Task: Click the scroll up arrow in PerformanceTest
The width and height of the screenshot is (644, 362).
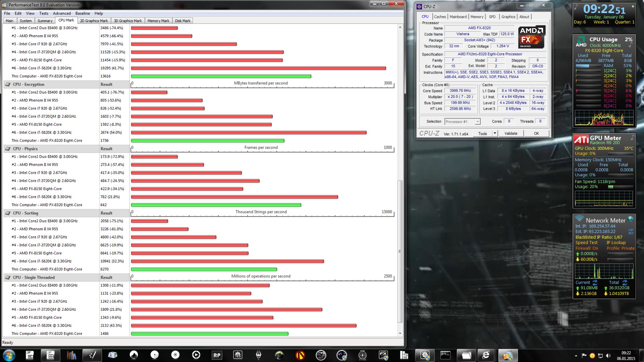Action: (x=400, y=28)
